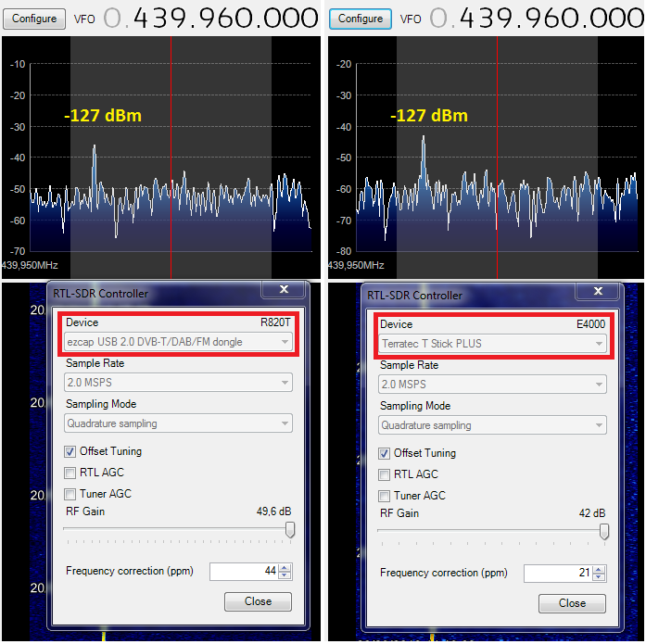Click the E4000 device type label
Screen dimensions: 646x644
[x=590, y=324]
